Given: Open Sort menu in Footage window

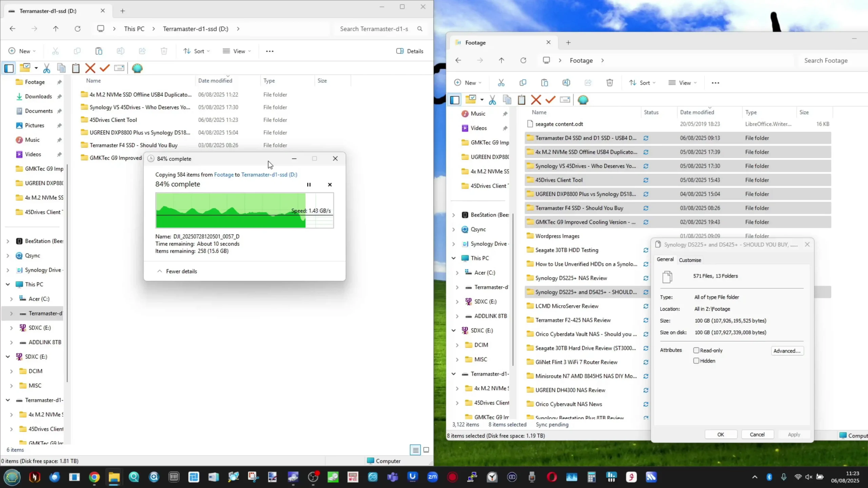Looking at the screenshot, I should pyautogui.click(x=642, y=83).
